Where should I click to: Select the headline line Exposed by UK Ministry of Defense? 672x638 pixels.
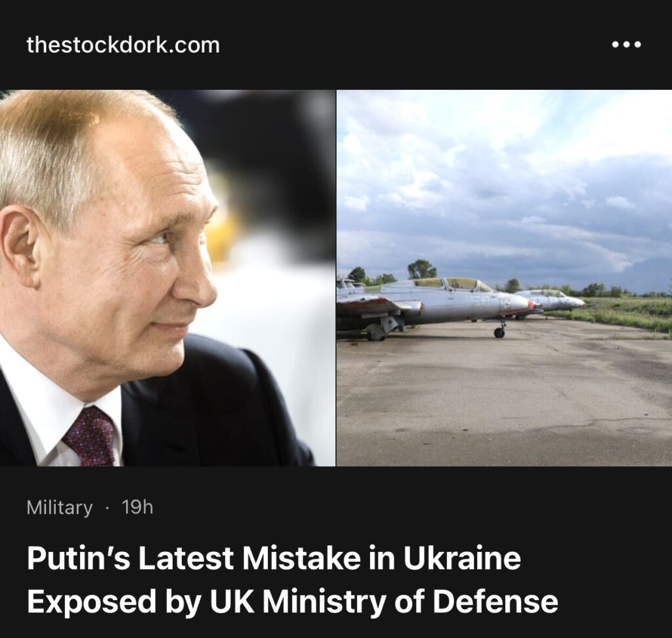[x=292, y=601]
